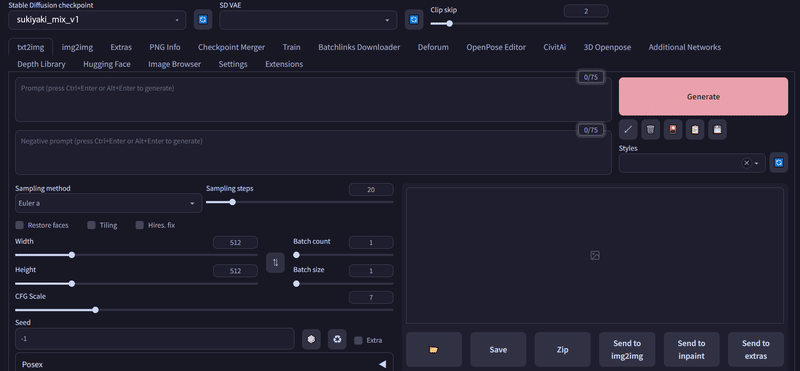Open the Stable Diffusion checkpoint dropdown

97,20
